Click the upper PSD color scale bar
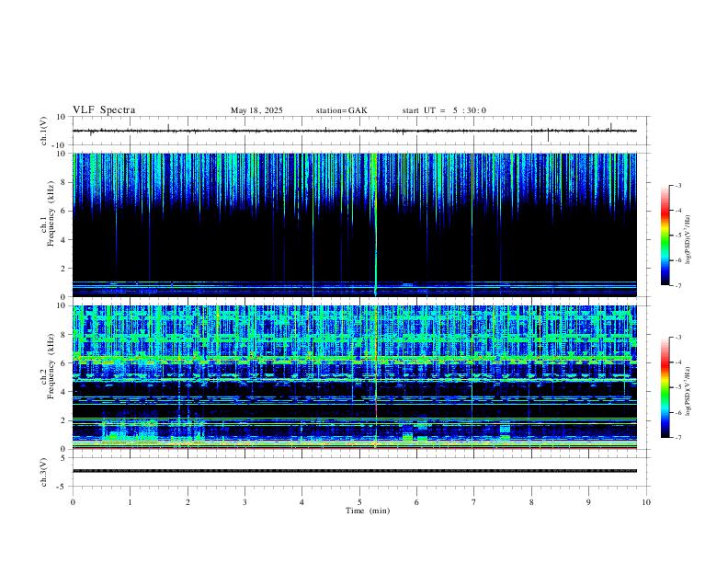This screenshot has height=563, width=728. pyautogui.click(x=665, y=236)
